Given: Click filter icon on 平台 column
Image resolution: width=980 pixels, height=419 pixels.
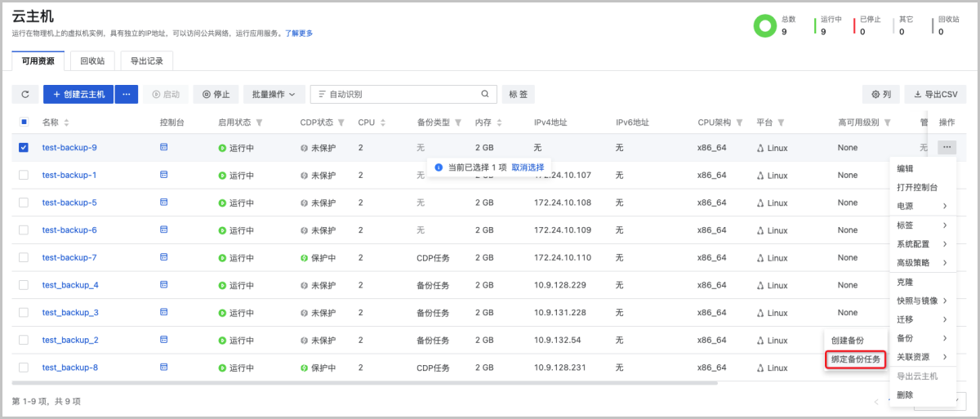Looking at the screenshot, I should (781, 123).
